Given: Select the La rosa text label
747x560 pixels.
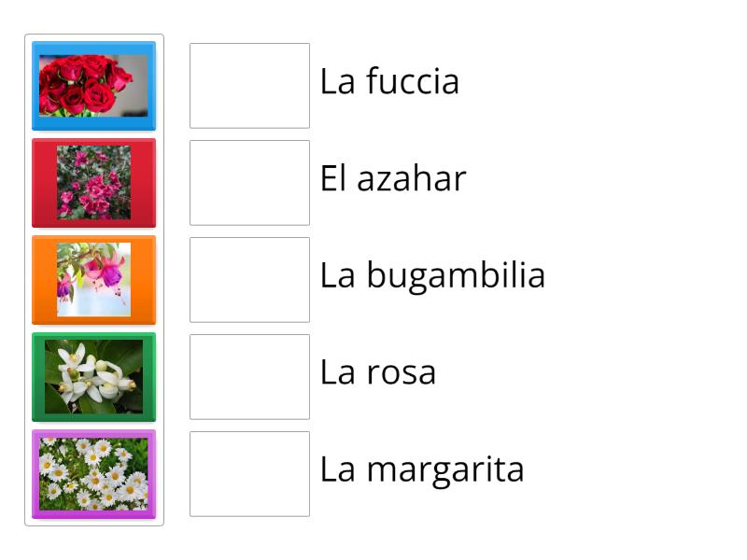Looking at the screenshot, I should click(x=377, y=373).
